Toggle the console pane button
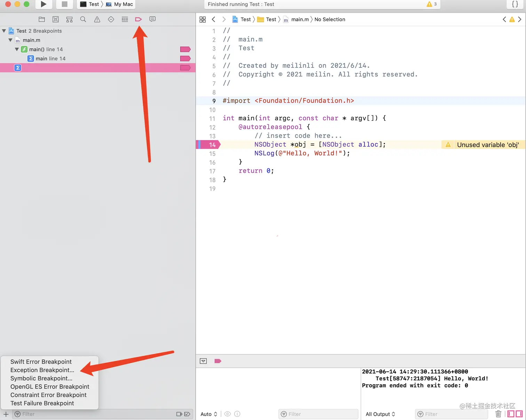The width and height of the screenshot is (526, 420). coord(519,414)
